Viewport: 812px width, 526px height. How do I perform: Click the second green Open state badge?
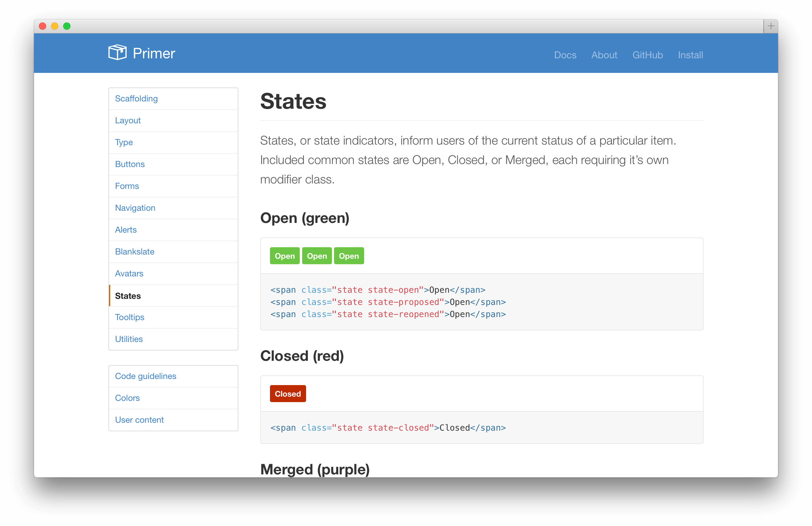click(x=317, y=256)
